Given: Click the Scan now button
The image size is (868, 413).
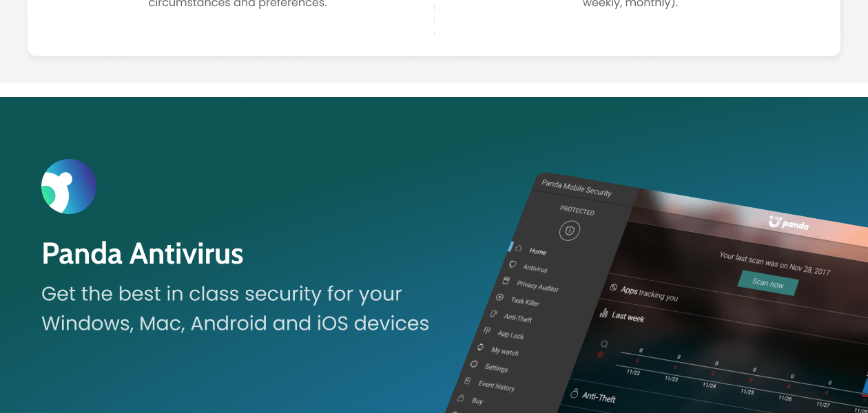Looking at the screenshot, I should pos(768,283).
